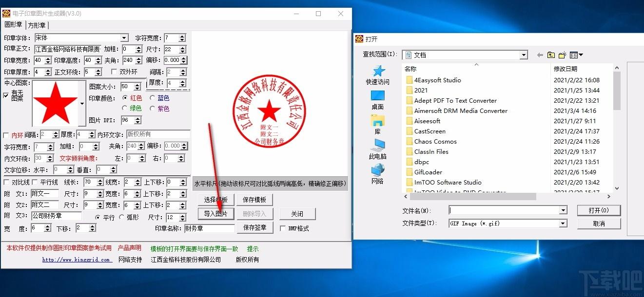Select the 平行 text layout radio button
This screenshot has height=297, width=644.
(98, 217)
